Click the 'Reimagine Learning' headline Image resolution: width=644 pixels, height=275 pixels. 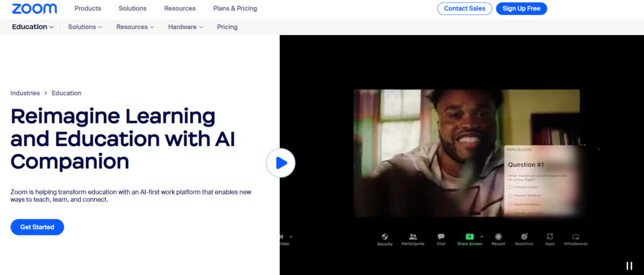[x=123, y=139]
